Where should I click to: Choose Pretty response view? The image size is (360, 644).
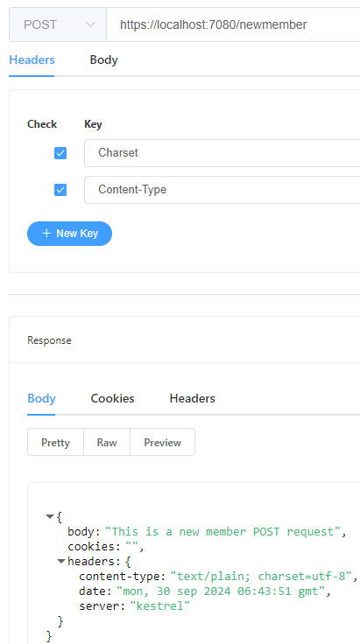[x=55, y=443]
